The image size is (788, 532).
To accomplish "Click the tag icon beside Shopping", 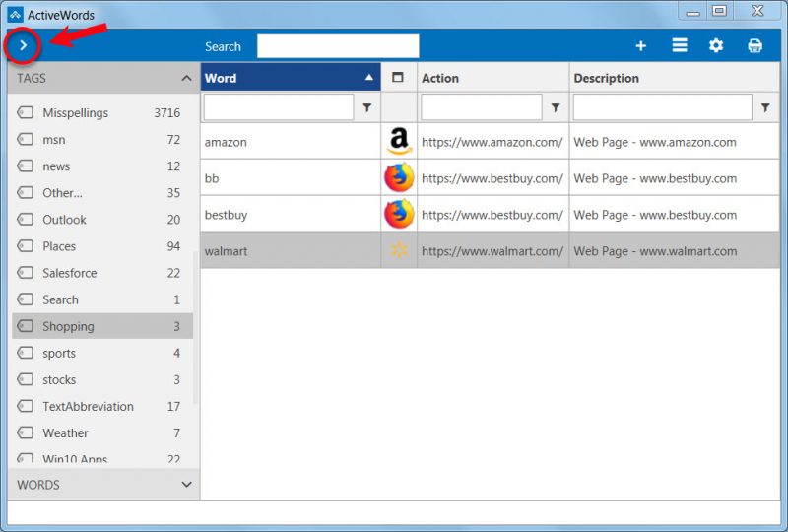I will (x=26, y=326).
